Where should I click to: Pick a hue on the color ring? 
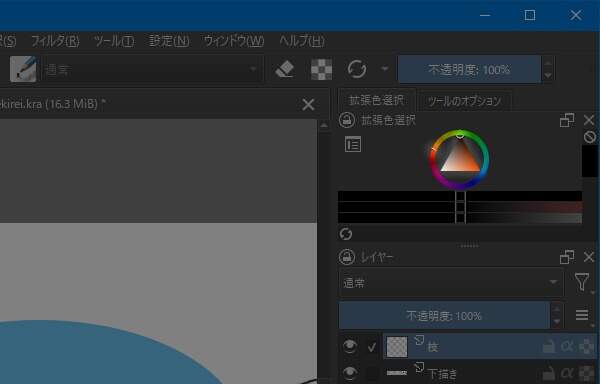486,159
